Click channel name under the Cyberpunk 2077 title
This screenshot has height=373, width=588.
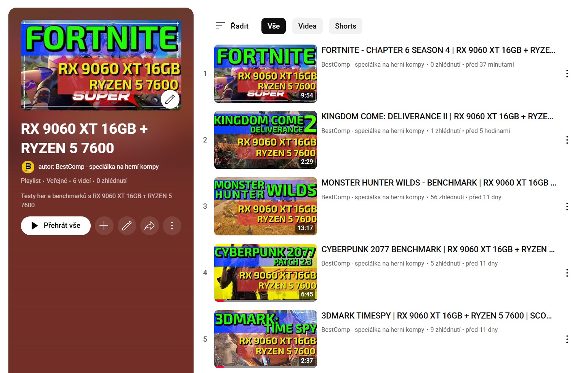point(373,263)
